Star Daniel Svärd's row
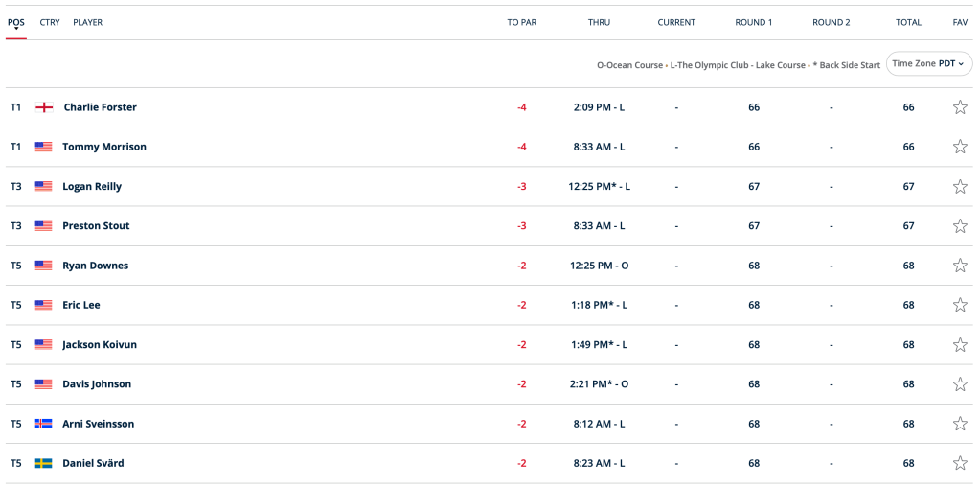980x486 pixels. (x=960, y=463)
